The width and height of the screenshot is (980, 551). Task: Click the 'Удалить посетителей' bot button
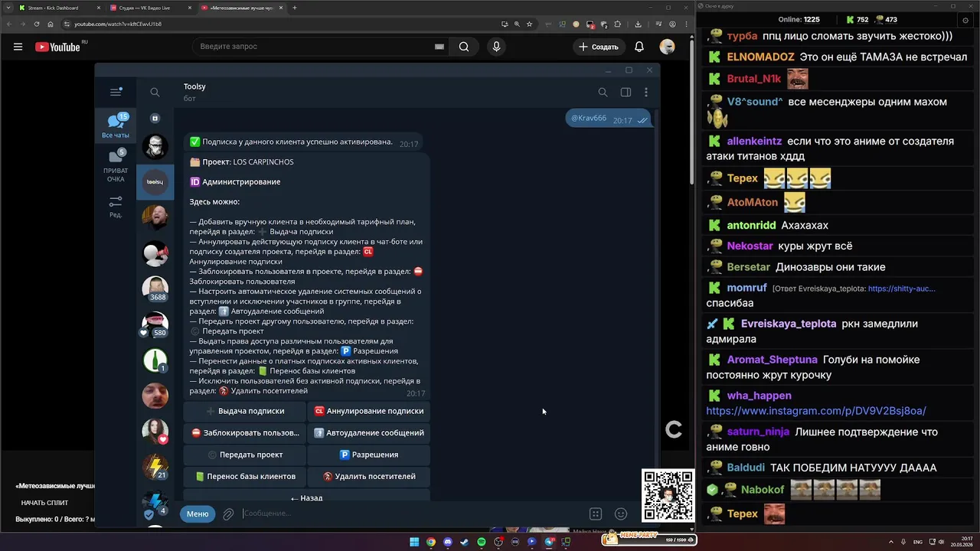click(369, 476)
